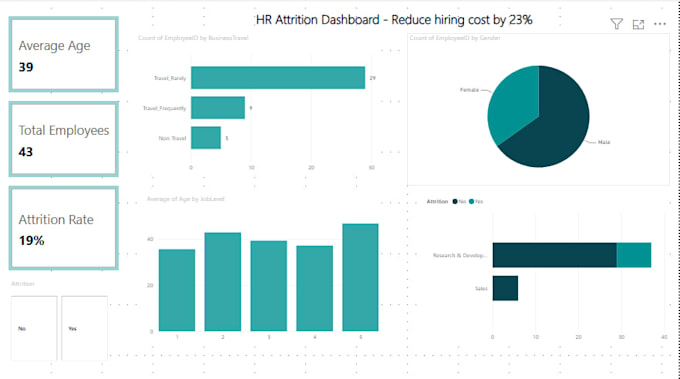Click the dashboard title text
Image resolution: width=680 pixels, height=379 pixels.
click(394, 20)
